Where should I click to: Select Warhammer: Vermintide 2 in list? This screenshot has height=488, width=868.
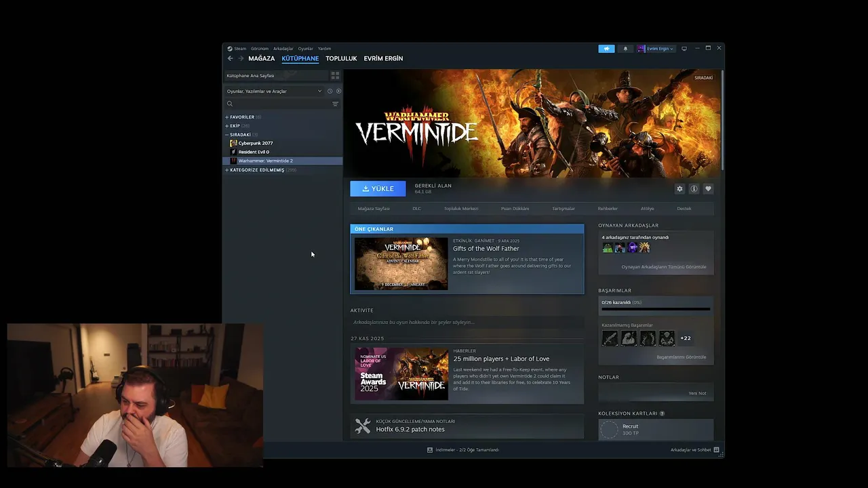pyautogui.click(x=282, y=161)
